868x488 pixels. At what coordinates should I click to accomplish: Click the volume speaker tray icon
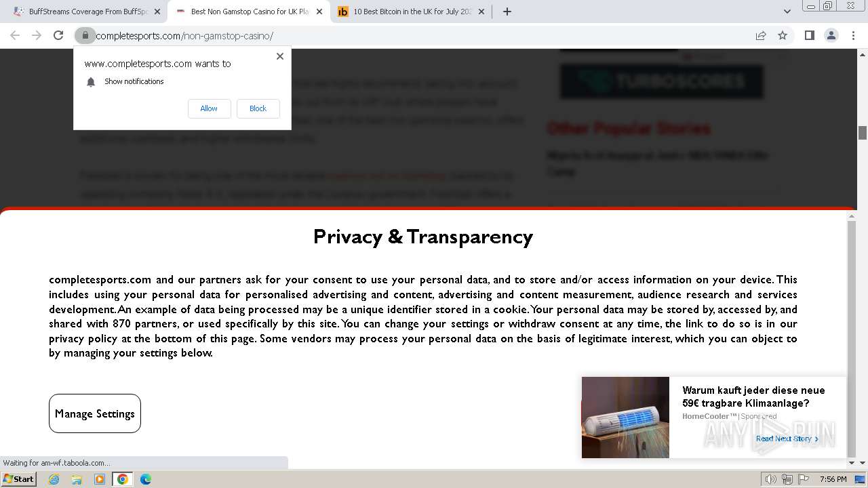tap(771, 479)
